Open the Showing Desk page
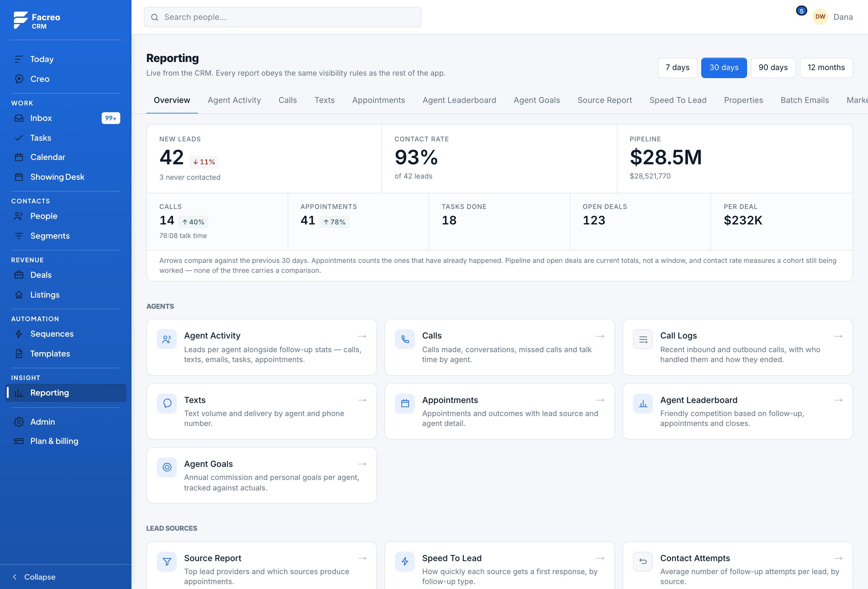Screen dimensions: 868x589 pyautogui.click(x=66, y=177)
